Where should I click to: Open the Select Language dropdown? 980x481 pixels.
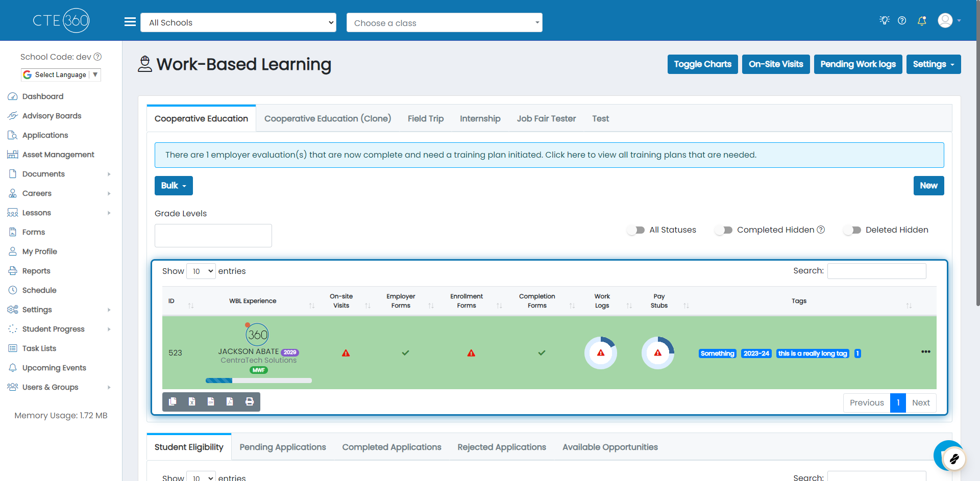61,74
